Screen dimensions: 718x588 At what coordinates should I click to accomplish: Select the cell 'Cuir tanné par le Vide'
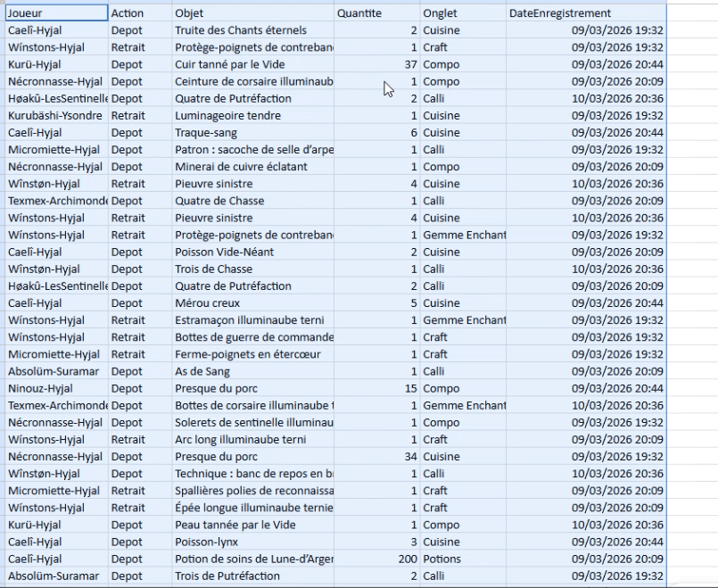(253, 64)
